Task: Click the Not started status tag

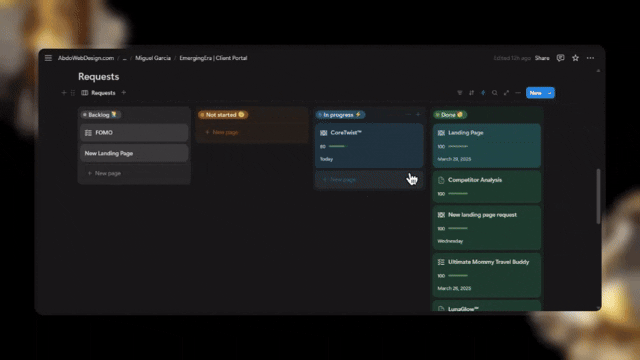Action: [223, 115]
